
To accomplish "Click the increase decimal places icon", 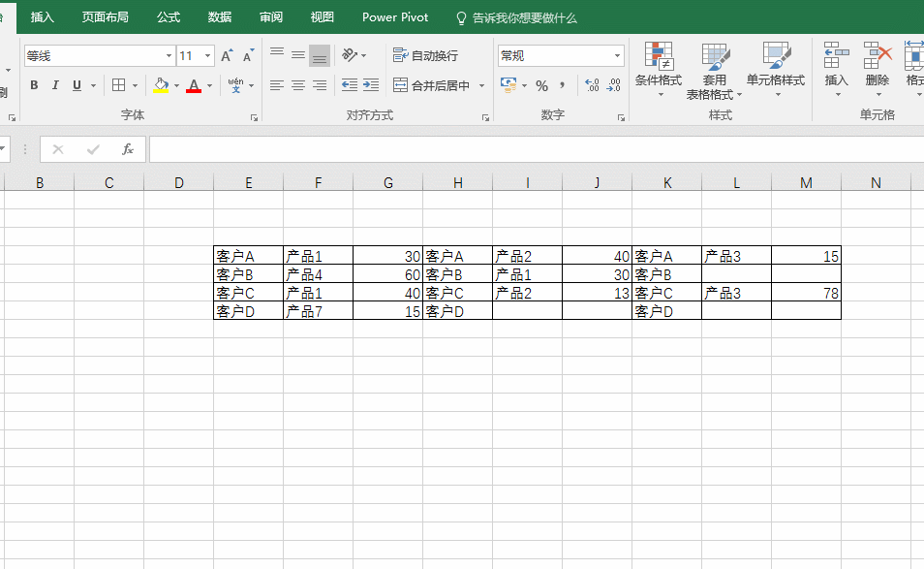I will point(592,85).
